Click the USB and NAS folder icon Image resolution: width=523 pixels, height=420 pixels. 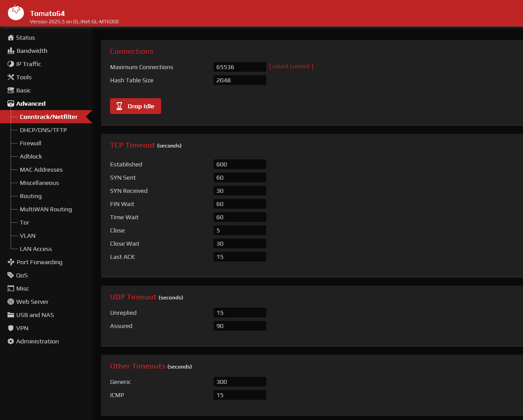coord(11,315)
